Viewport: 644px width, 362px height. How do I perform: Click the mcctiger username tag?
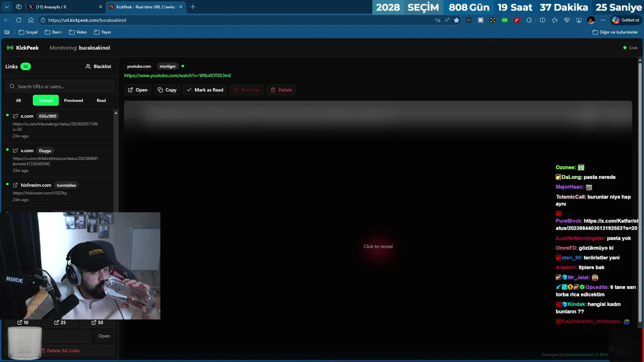168,66
